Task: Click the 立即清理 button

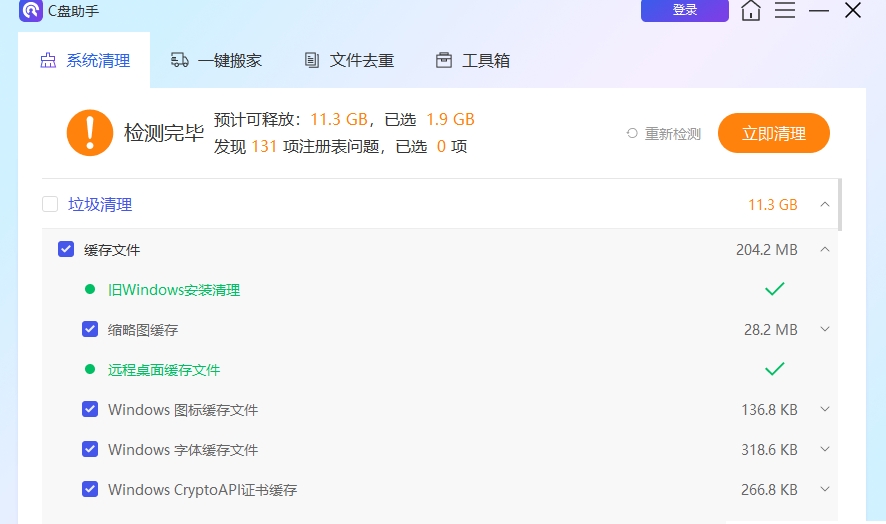Action: [x=774, y=133]
